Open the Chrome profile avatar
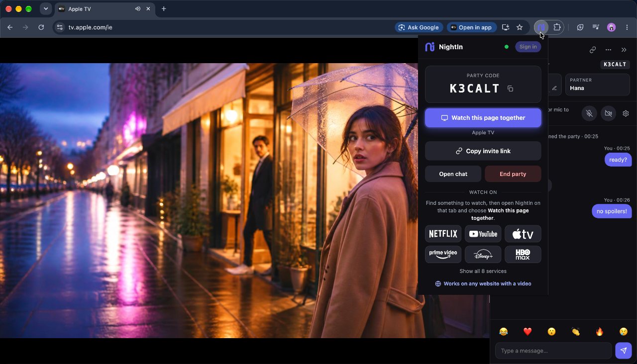This screenshot has width=637, height=364. 612,27
